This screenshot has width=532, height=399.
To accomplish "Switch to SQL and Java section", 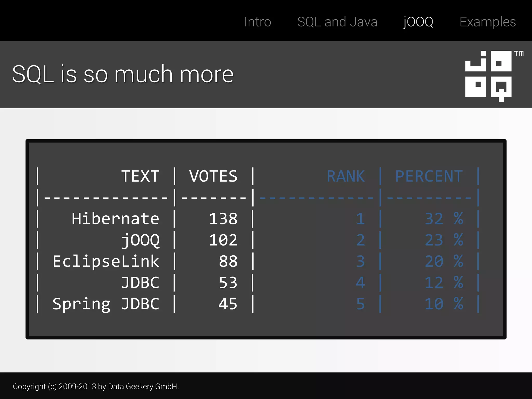I will click(337, 22).
